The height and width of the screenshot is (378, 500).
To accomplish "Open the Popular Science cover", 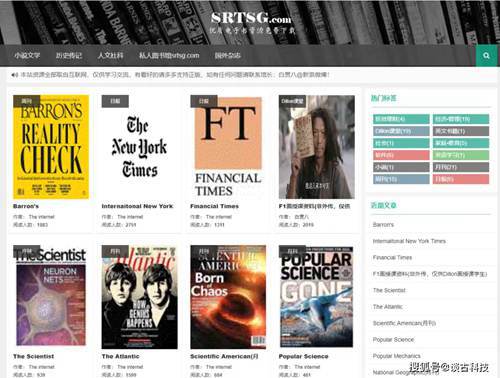I will pos(316,297).
